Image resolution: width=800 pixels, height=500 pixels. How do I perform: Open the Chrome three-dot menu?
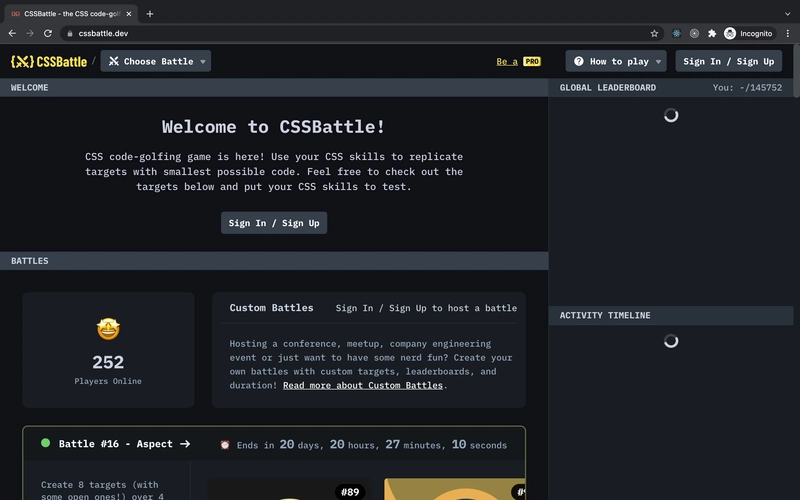click(x=788, y=33)
